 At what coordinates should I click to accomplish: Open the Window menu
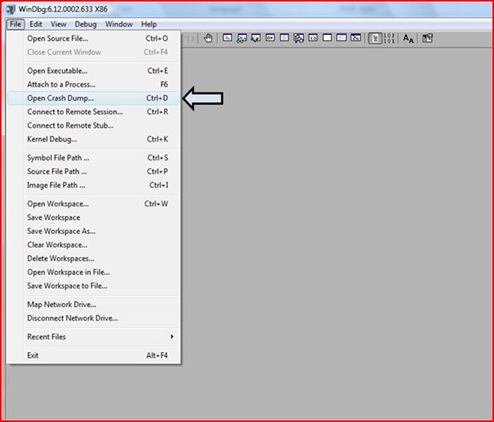pos(119,24)
